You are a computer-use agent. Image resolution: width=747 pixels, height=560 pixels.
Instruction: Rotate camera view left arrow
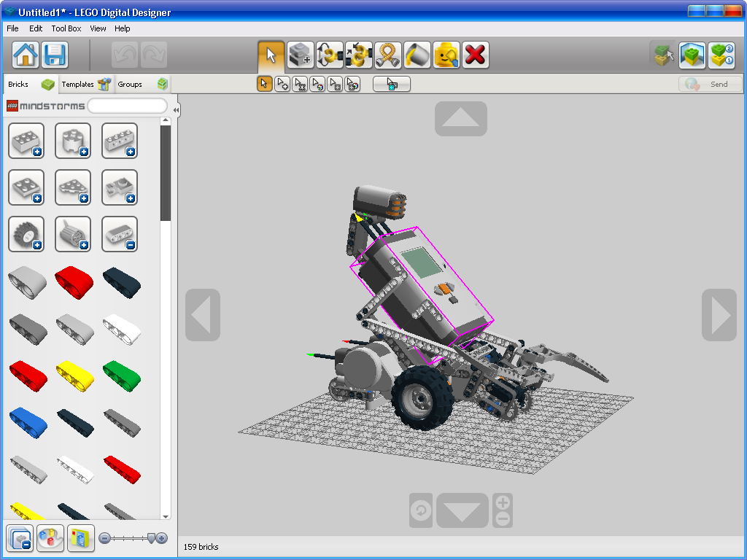tap(203, 315)
